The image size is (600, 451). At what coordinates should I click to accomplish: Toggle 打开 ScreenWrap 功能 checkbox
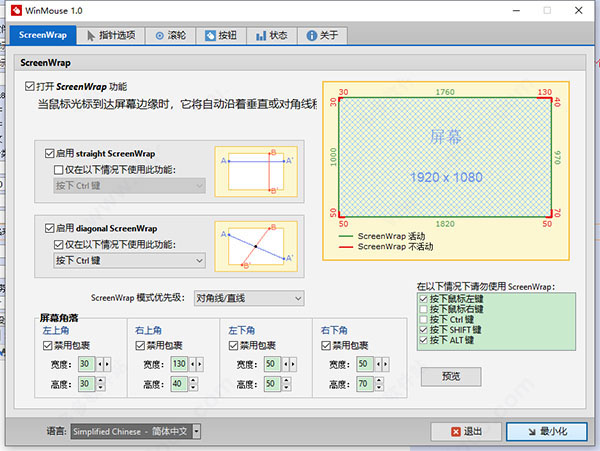29,86
